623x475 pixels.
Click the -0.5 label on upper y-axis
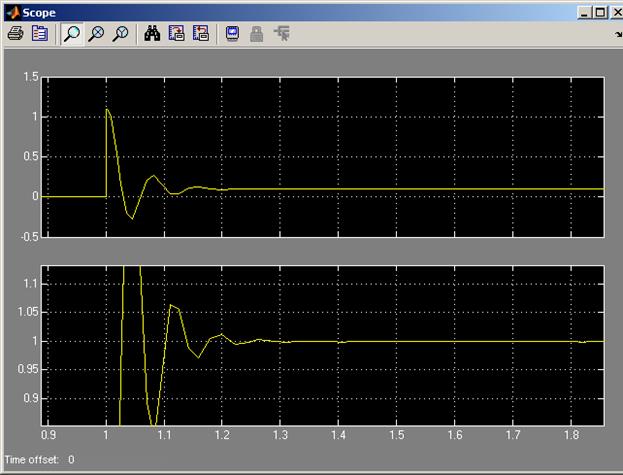[29, 237]
